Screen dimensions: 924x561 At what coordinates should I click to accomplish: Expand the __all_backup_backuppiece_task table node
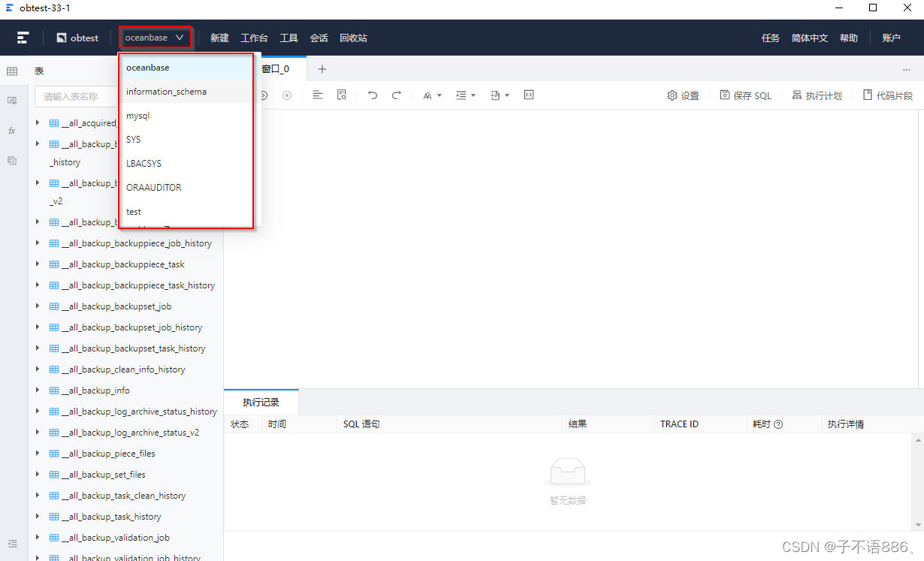[x=38, y=264]
